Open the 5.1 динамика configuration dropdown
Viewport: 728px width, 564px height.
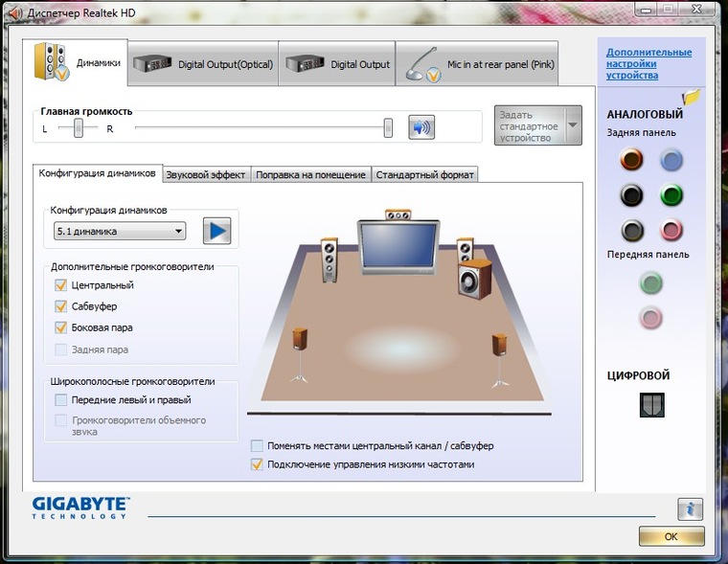(x=120, y=231)
